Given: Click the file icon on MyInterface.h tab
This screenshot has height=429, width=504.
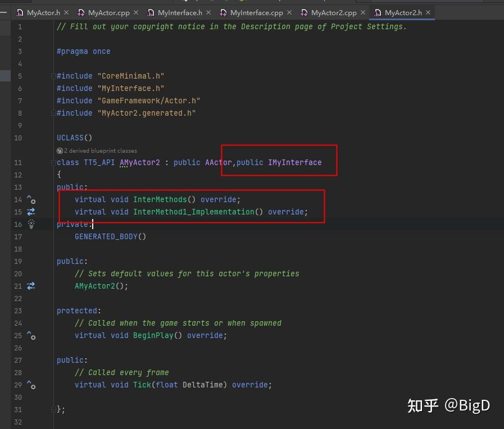Looking at the screenshot, I should pyautogui.click(x=151, y=13).
